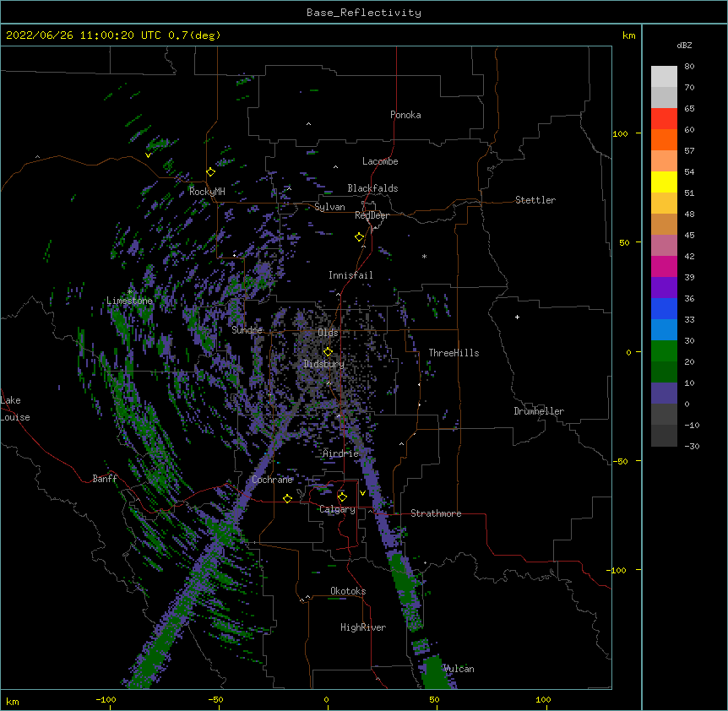Screen dimensions: 728x711
Task: Select the Sundre label
Action: click(247, 330)
